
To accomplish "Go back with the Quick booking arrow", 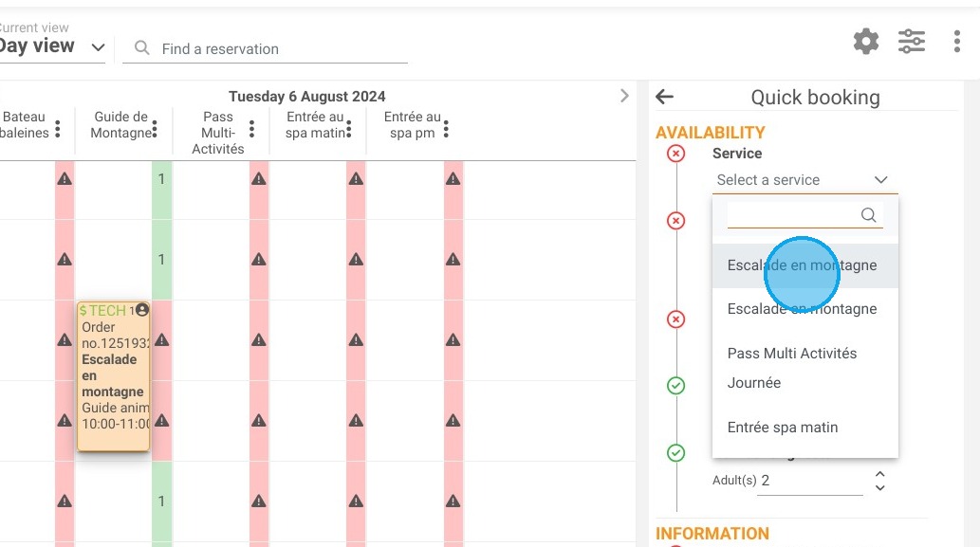I will tap(664, 97).
